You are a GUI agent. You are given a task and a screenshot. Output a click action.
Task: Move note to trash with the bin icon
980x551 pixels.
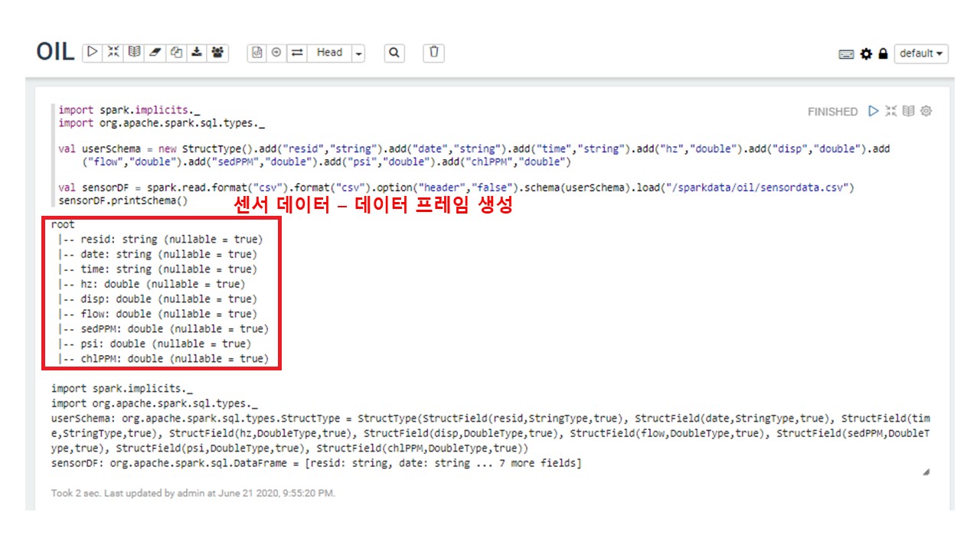click(x=434, y=53)
